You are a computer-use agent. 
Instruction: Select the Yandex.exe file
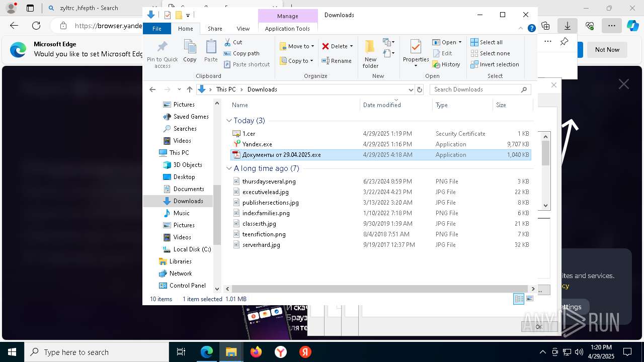point(381,144)
